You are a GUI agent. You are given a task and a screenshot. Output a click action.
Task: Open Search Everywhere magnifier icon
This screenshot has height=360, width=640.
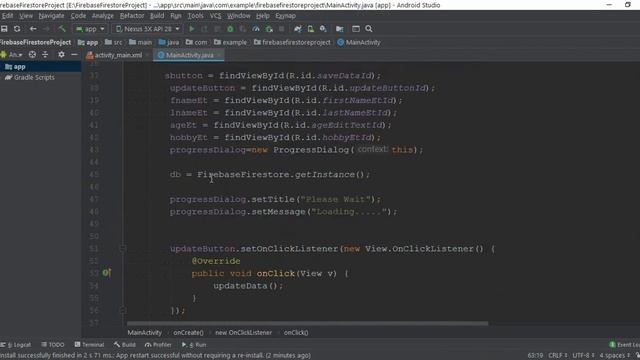[369, 29]
